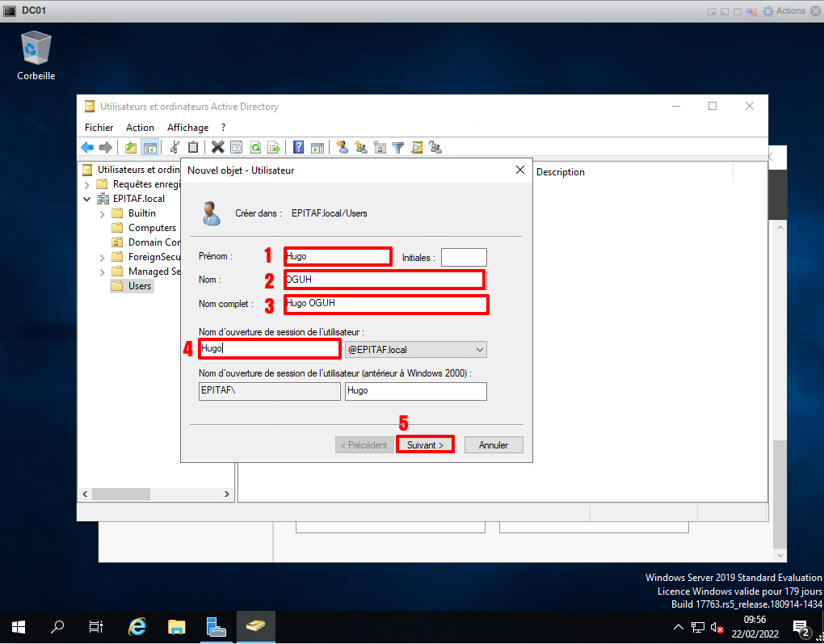This screenshot has height=644, width=824.
Task: Click the Annuler button
Action: [x=494, y=445]
